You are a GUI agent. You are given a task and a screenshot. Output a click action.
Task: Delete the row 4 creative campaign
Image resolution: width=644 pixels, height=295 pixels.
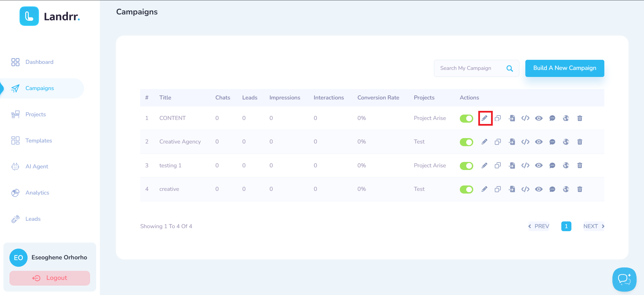[x=580, y=189]
